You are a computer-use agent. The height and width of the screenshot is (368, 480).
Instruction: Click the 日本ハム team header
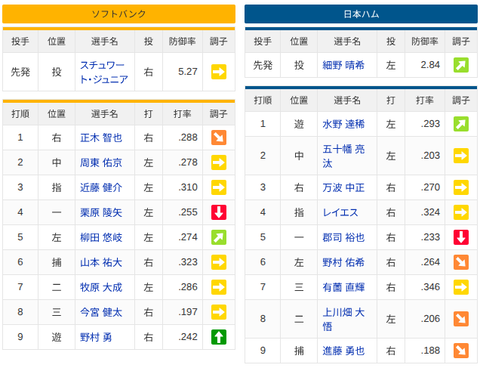pos(361,14)
